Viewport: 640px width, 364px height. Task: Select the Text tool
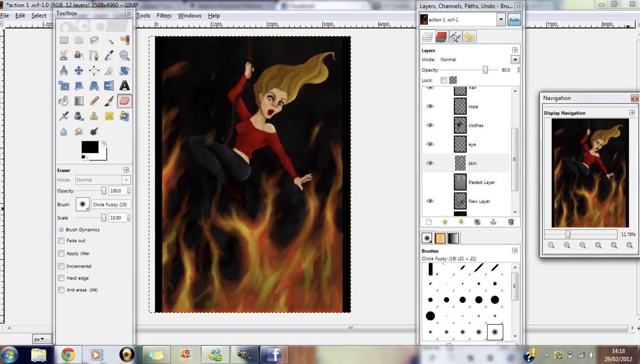coord(125,86)
